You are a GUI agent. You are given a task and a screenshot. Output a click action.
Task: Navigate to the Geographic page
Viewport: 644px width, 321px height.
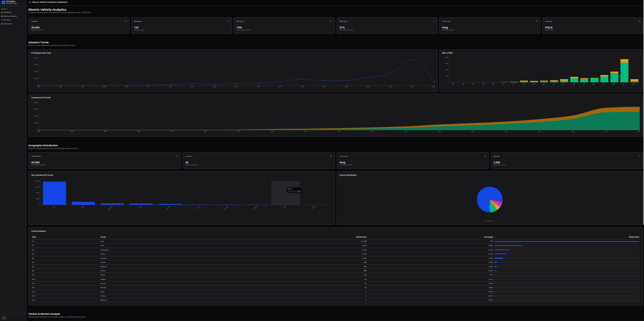(7, 24)
